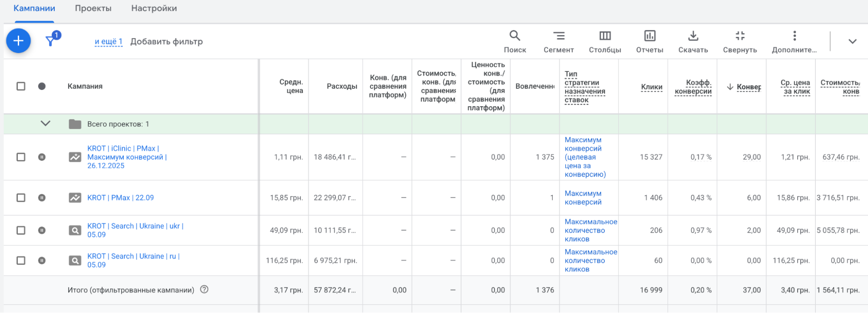The image size is (868, 313).
Task: Open the filter funnel icon
Action: (50, 41)
